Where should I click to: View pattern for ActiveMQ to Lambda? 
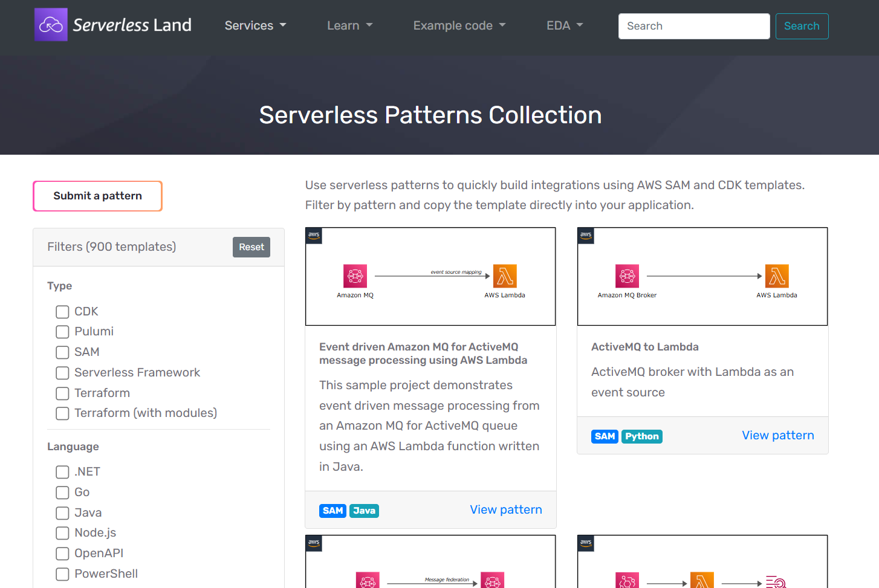pos(778,435)
